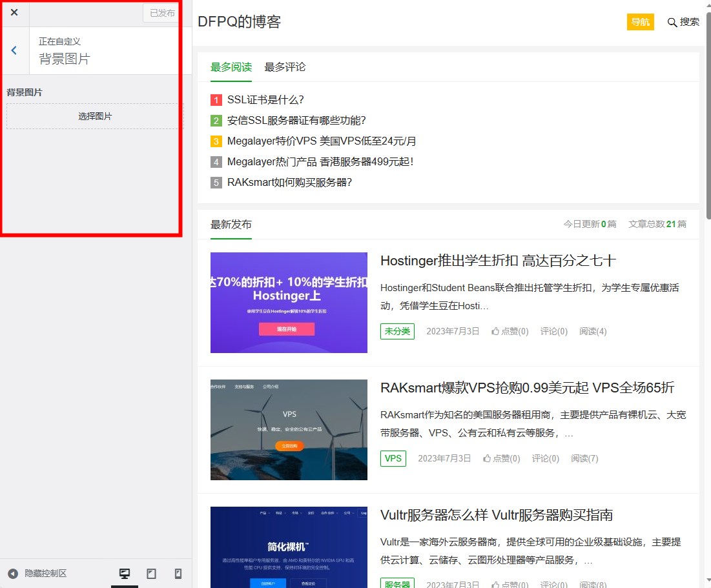Screen dimensions: 711x588
Task: Click 文章总数 21 篇 counter
Action: 657,224
